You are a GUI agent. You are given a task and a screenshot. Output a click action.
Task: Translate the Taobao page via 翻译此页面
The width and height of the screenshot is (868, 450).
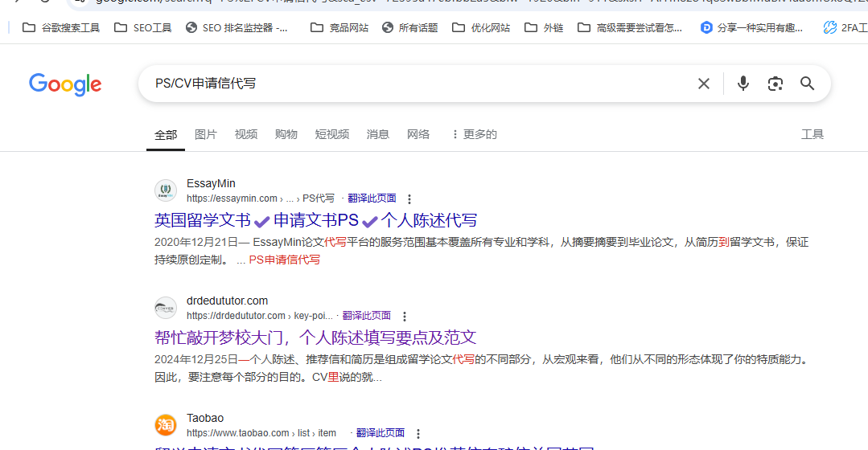pyautogui.click(x=381, y=432)
